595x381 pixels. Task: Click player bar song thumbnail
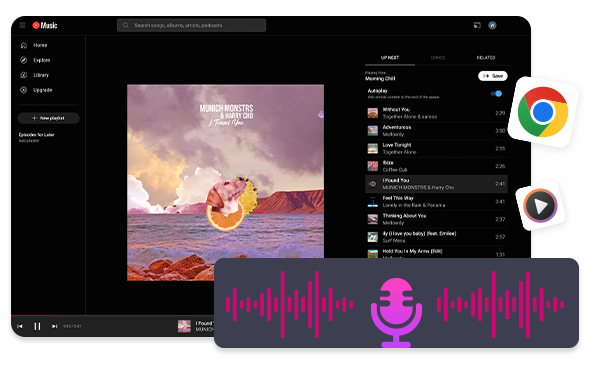pyautogui.click(x=184, y=326)
